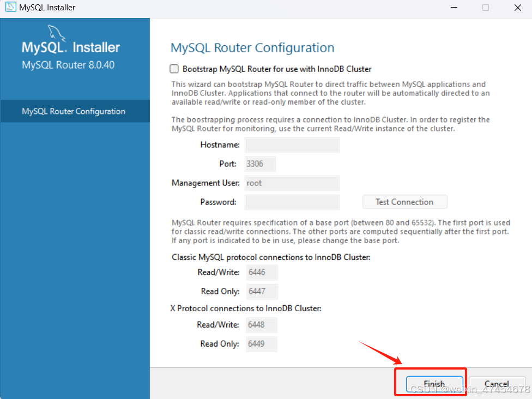532x399 pixels.
Task: Click the 'Hostname:' label
Action: (220, 145)
